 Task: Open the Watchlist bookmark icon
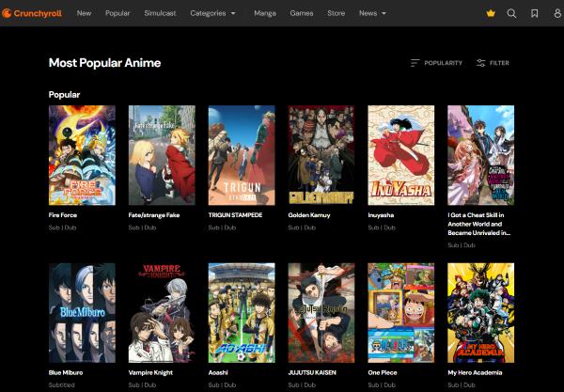click(535, 13)
